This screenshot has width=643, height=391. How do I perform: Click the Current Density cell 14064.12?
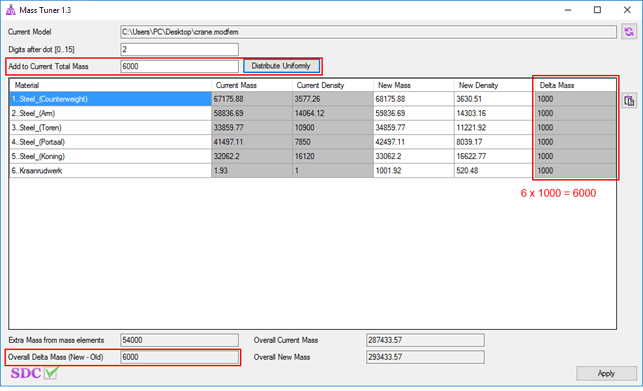pyautogui.click(x=332, y=113)
